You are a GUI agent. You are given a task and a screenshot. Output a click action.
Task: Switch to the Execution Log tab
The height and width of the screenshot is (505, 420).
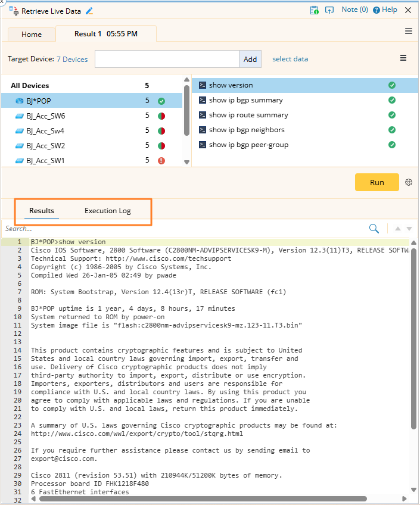[107, 211]
